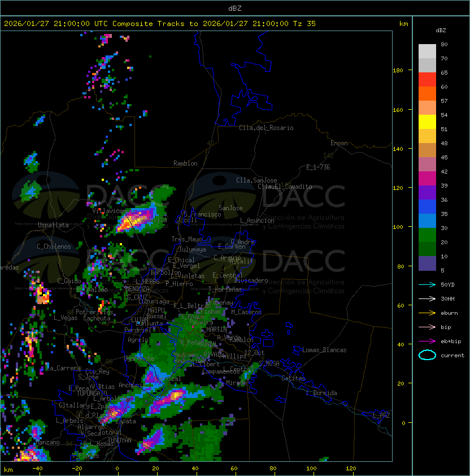This screenshot has height=476, width=470.
Task: Click the 'Cacheuta' map label
Action: tap(97, 318)
